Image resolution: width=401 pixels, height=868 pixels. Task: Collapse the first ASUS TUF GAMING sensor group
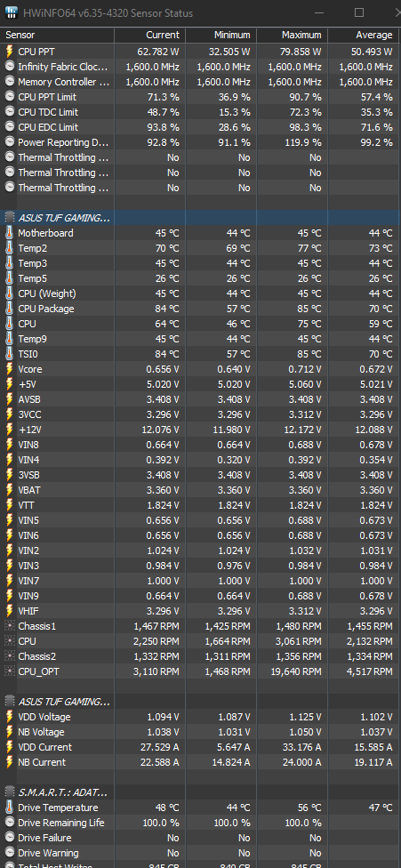click(x=10, y=218)
